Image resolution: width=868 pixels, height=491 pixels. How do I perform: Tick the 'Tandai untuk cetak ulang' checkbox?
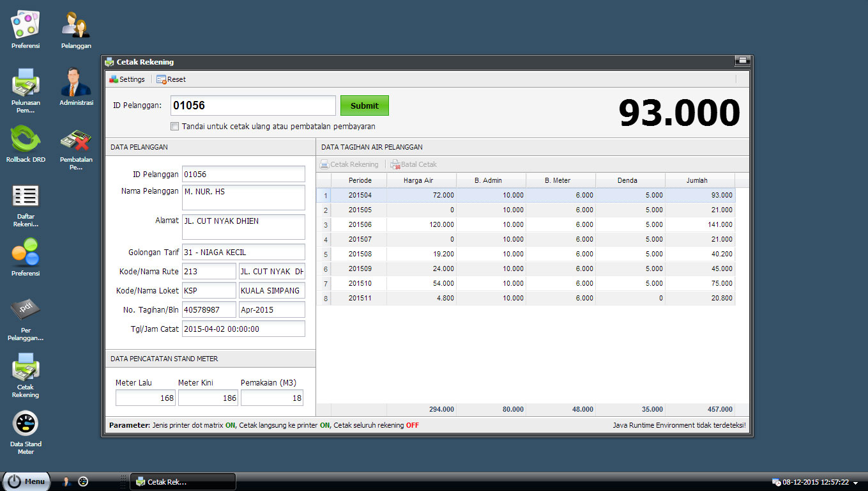pos(175,127)
